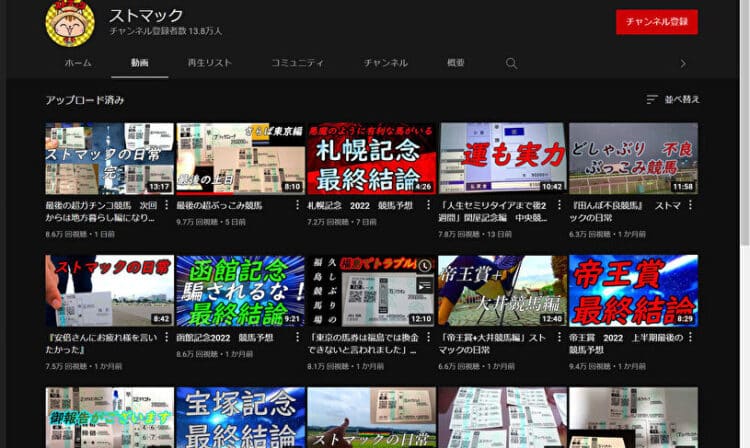Open the 札幌記念 最終結論 thumbnail

tap(372, 159)
